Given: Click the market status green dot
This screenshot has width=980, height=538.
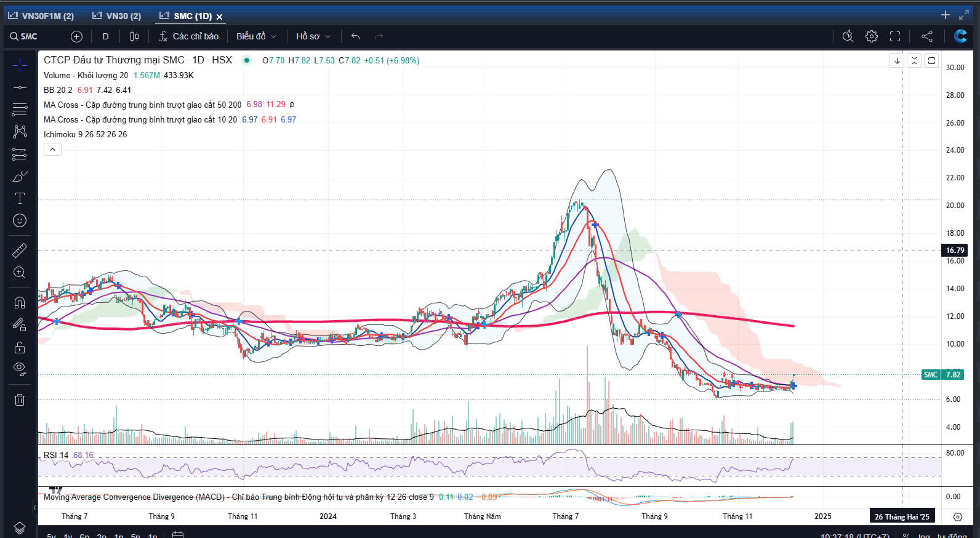Looking at the screenshot, I should 247,60.
